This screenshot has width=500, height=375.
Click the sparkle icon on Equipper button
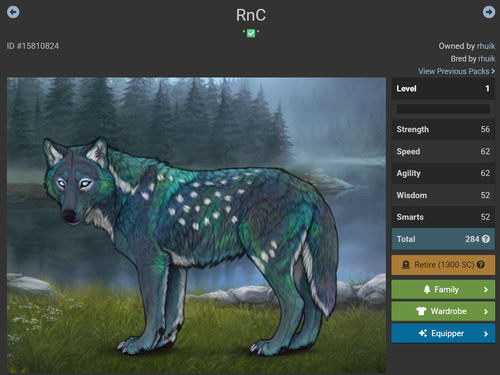pos(423,333)
